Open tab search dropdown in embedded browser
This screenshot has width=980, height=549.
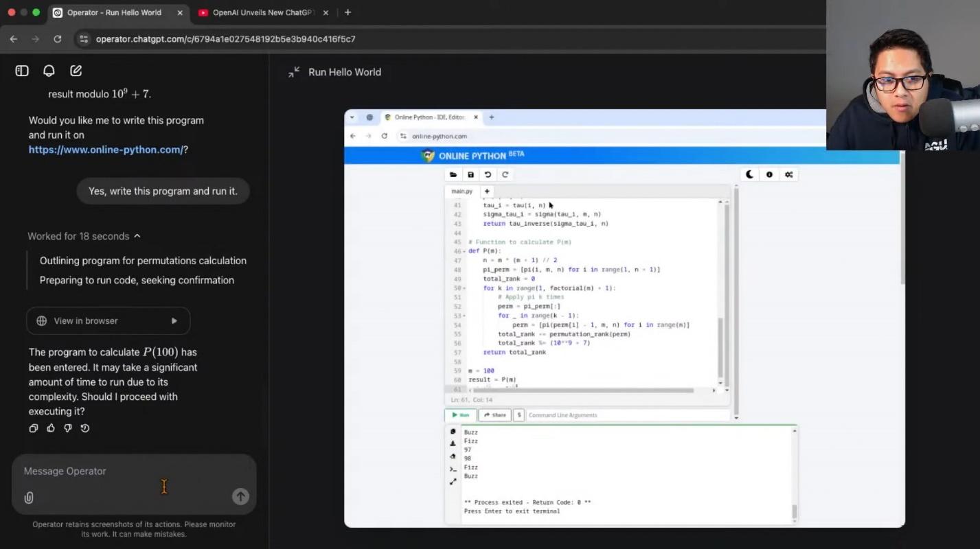[x=352, y=117]
